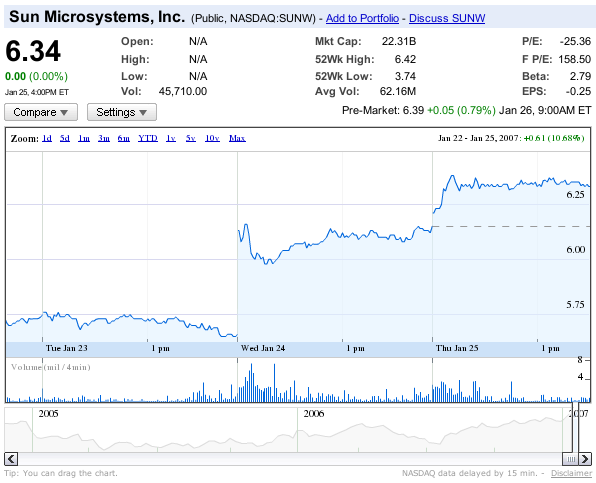Set chart zoom to 1m
Viewport: 596px width, 483px height.
(84, 138)
